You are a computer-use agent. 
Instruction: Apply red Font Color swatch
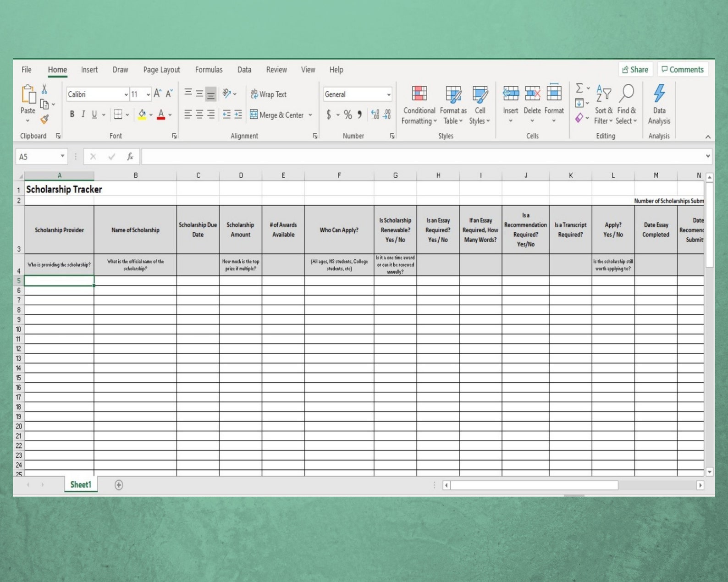coord(161,115)
